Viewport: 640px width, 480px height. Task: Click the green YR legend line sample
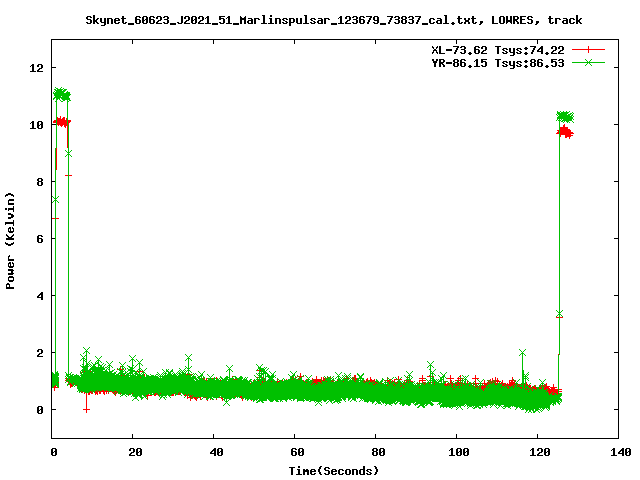tap(588, 63)
